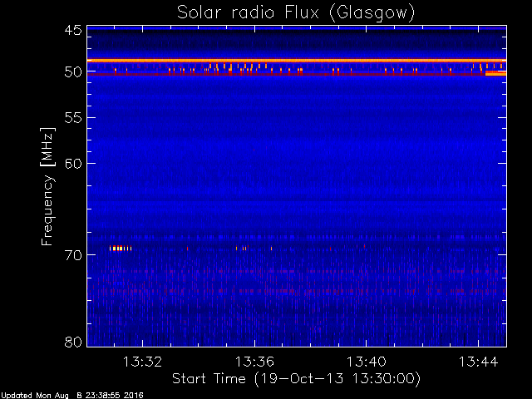
Task: Select the 80 frequency tick label
Action: (x=73, y=342)
